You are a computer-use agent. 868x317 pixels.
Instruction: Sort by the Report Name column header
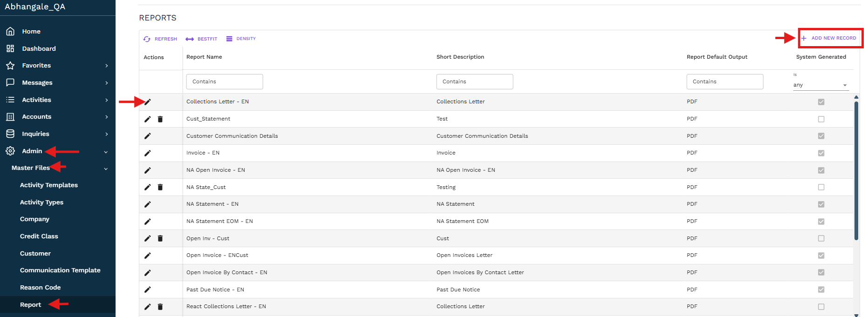[204, 57]
